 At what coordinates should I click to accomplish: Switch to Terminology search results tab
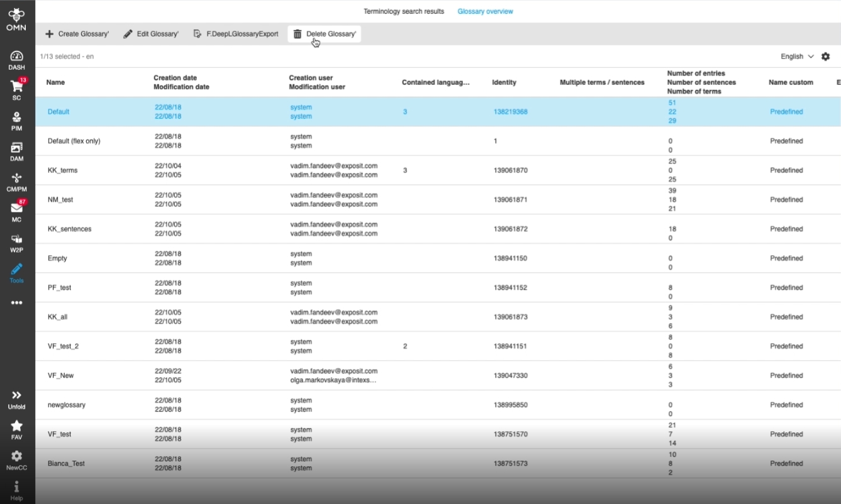click(404, 11)
